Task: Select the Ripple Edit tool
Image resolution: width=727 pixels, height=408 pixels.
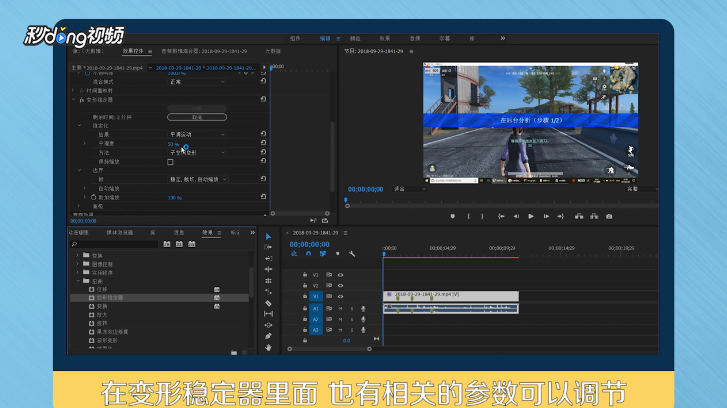Action: coord(268,258)
